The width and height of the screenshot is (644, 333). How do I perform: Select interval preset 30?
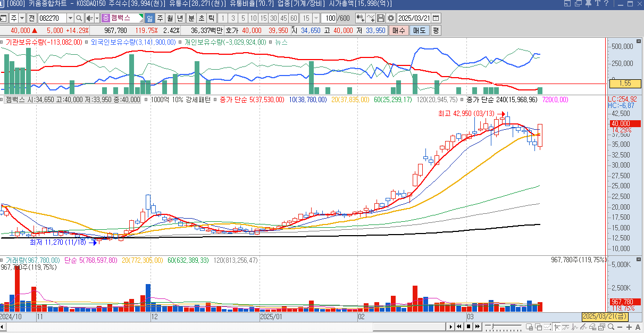273,18
